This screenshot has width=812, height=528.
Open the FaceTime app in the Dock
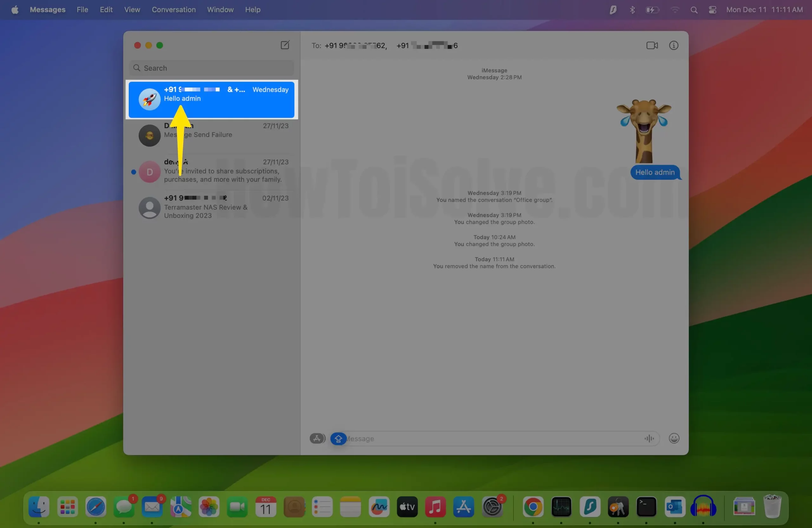237,506
